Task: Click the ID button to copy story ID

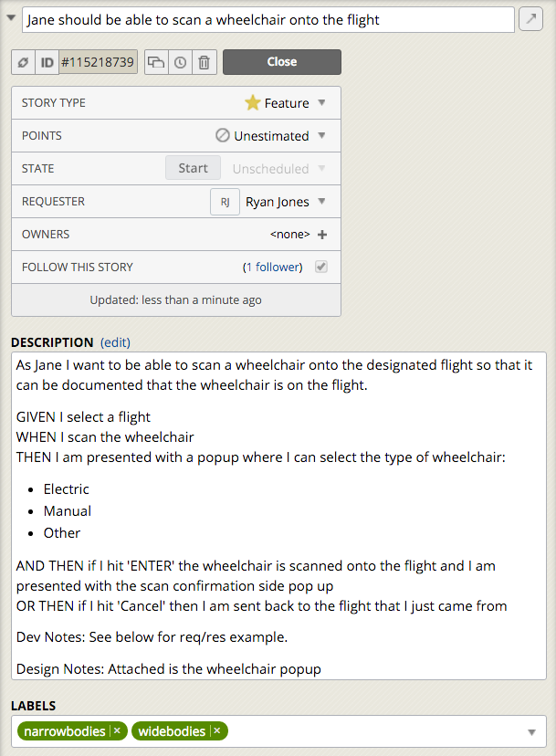Action: 47,62
